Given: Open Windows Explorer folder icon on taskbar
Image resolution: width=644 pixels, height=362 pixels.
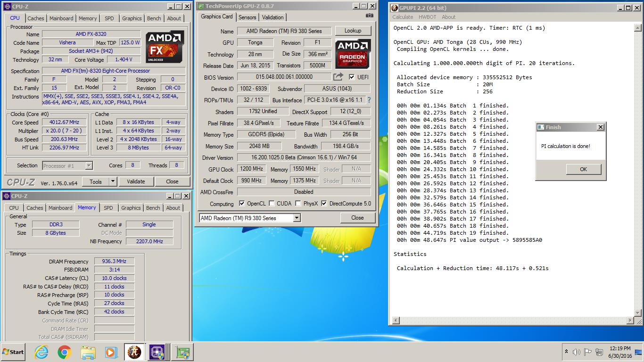Looking at the screenshot, I should 88,352.
